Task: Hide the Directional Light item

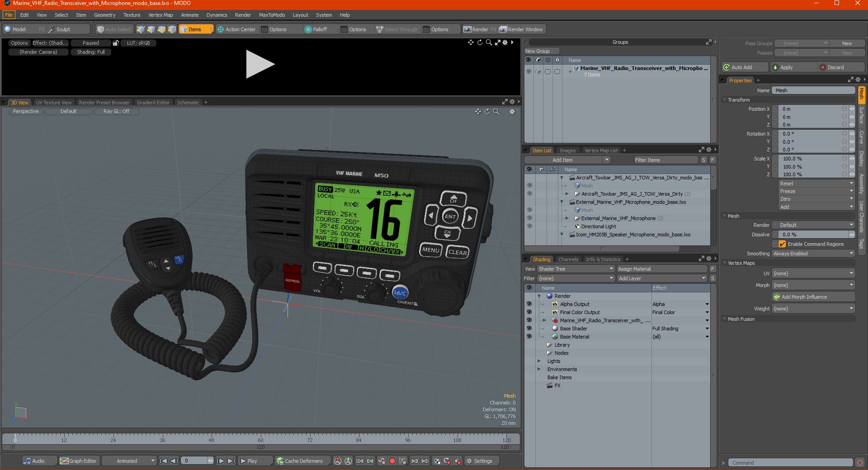Action: click(x=529, y=226)
